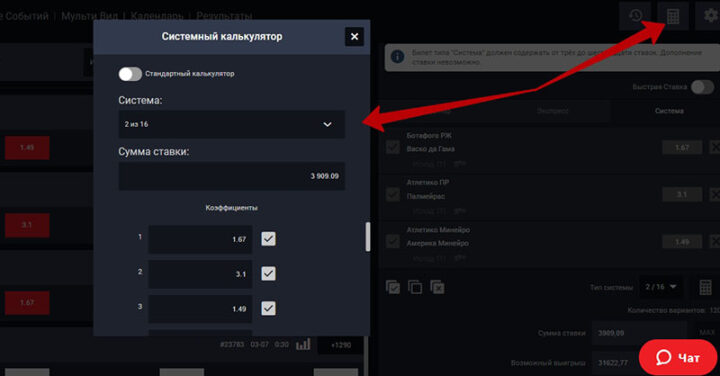
Task: Open Результаты navigation item
Action: (224, 16)
